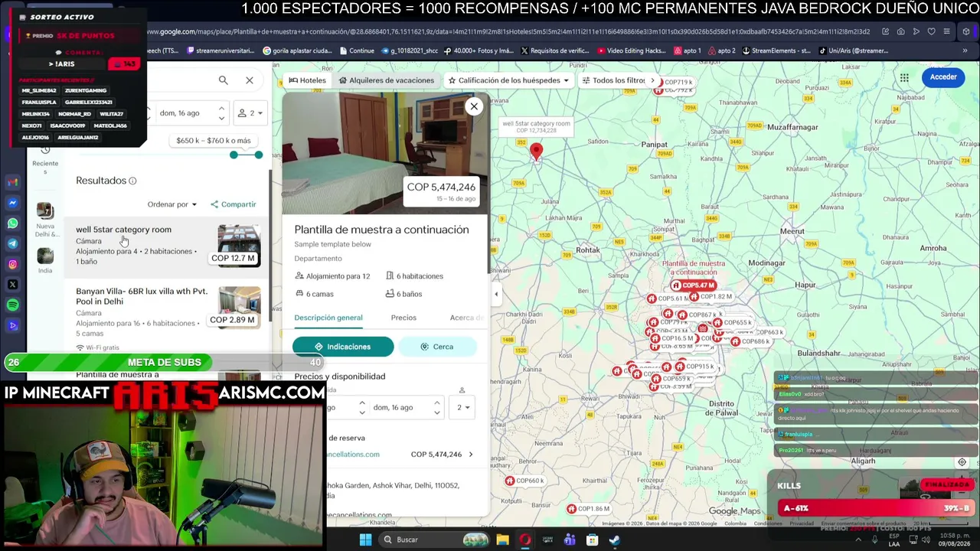The width and height of the screenshot is (980, 551).
Task: Open the Spotify sidebar icon
Action: pyautogui.click(x=12, y=305)
